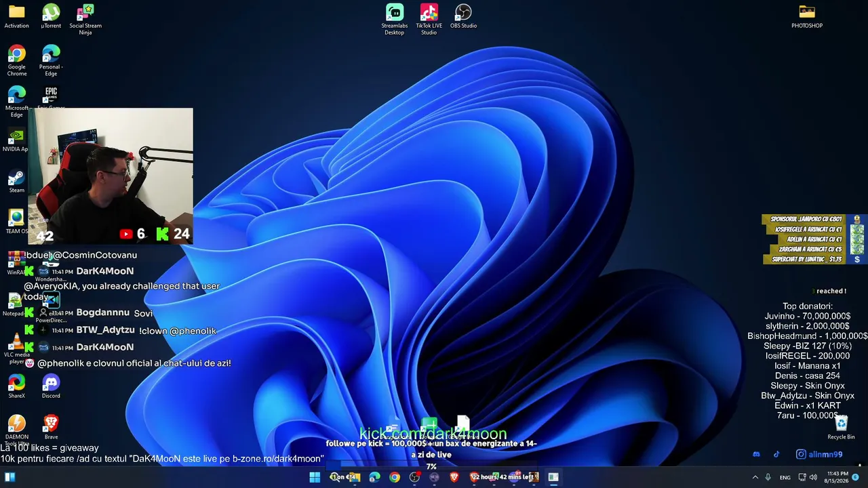Switch to OBS Studio on the taskbar
Viewport: 868px width, 488px height.
414,477
